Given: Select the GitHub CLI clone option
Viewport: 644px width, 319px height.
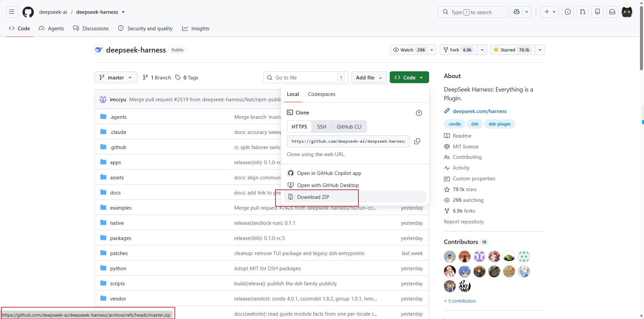Looking at the screenshot, I should click(349, 127).
